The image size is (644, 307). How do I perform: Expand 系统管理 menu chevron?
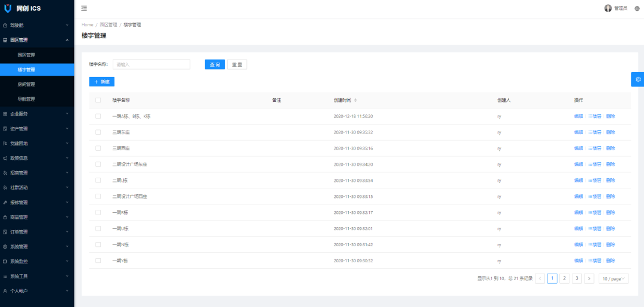pos(67,247)
